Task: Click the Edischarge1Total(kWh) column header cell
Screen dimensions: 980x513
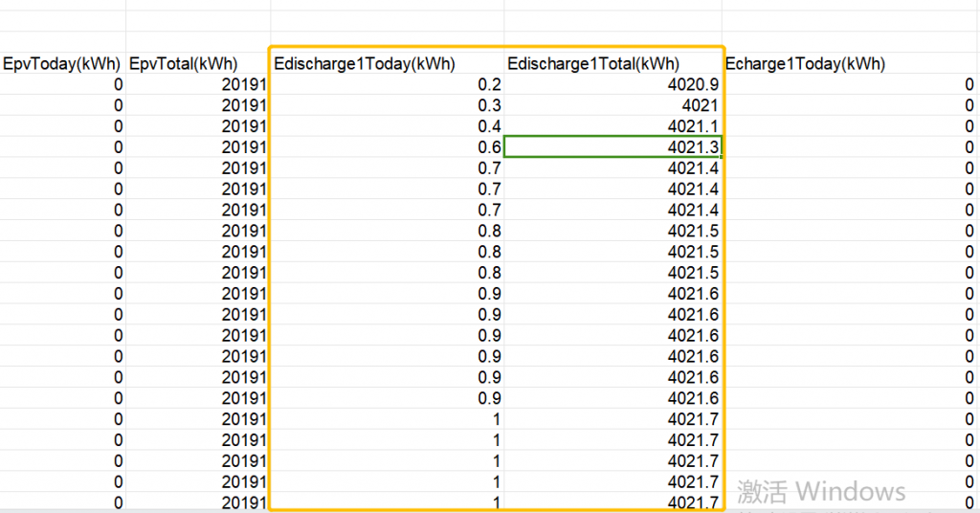Action: coord(613,63)
